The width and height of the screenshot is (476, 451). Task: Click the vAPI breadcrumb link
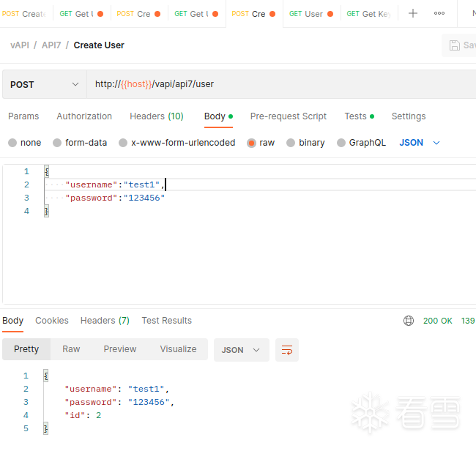[19, 45]
